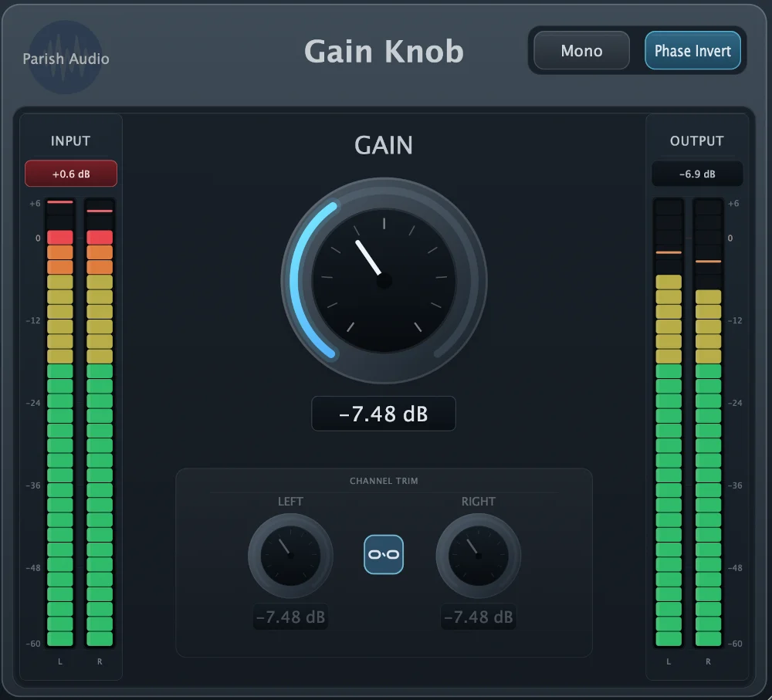Click the RIGHT trim label
The image size is (772, 700).
point(478,502)
